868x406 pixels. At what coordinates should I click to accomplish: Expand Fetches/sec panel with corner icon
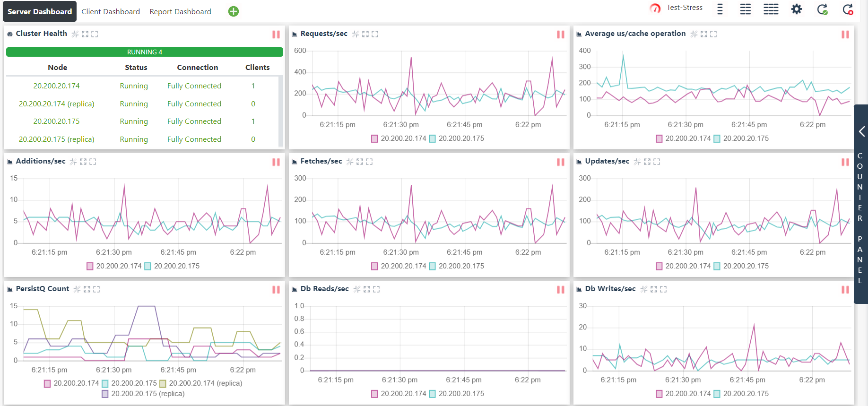click(360, 162)
